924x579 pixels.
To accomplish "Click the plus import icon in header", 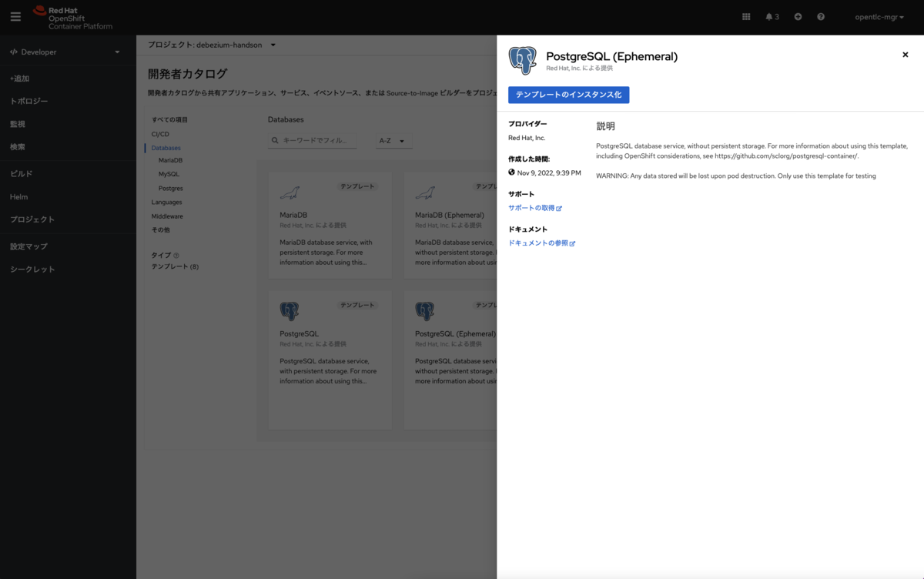I will tap(798, 16).
